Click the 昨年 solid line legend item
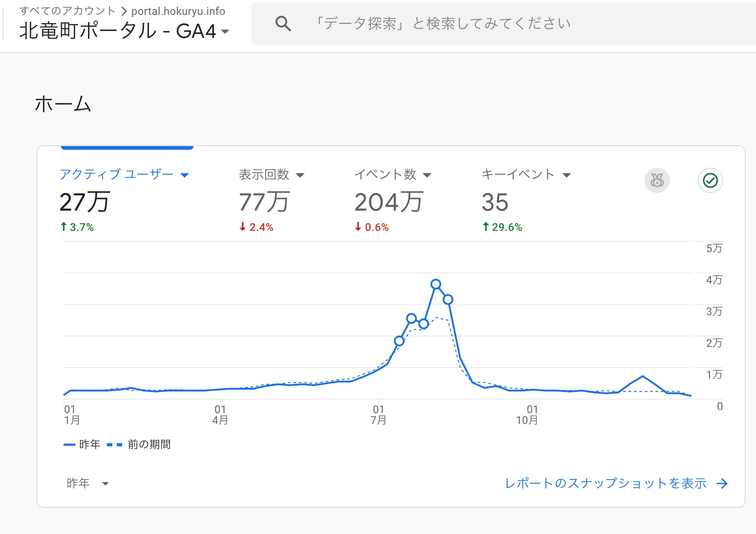Screen dimensions: 756x534 (x=82, y=445)
